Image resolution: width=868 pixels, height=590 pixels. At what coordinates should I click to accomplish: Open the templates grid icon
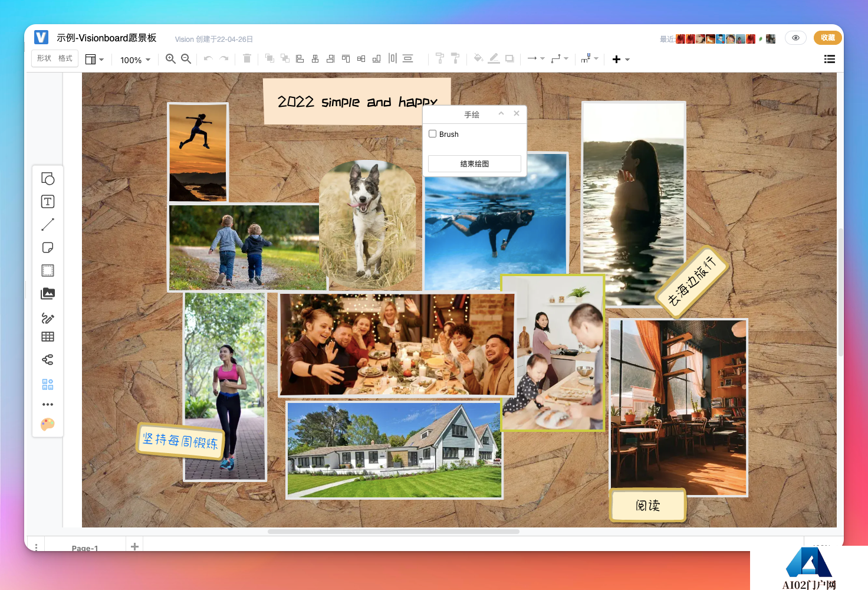48,385
